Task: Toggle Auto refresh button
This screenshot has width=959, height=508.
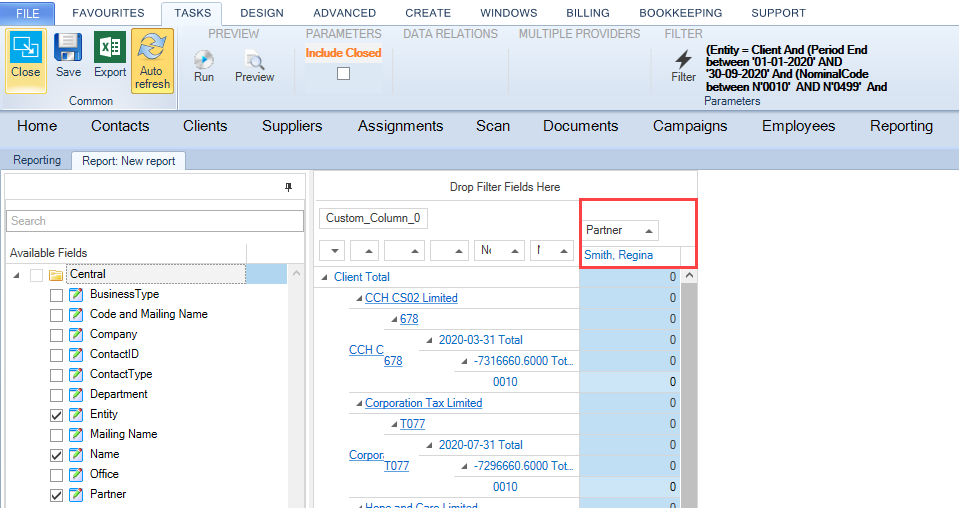Action: coord(152,61)
